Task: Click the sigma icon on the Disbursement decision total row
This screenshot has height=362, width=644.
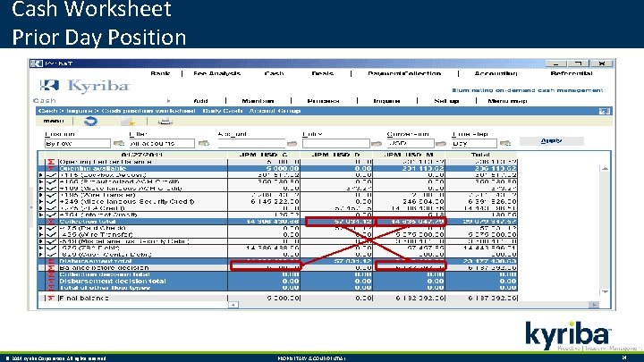Action: point(51,282)
